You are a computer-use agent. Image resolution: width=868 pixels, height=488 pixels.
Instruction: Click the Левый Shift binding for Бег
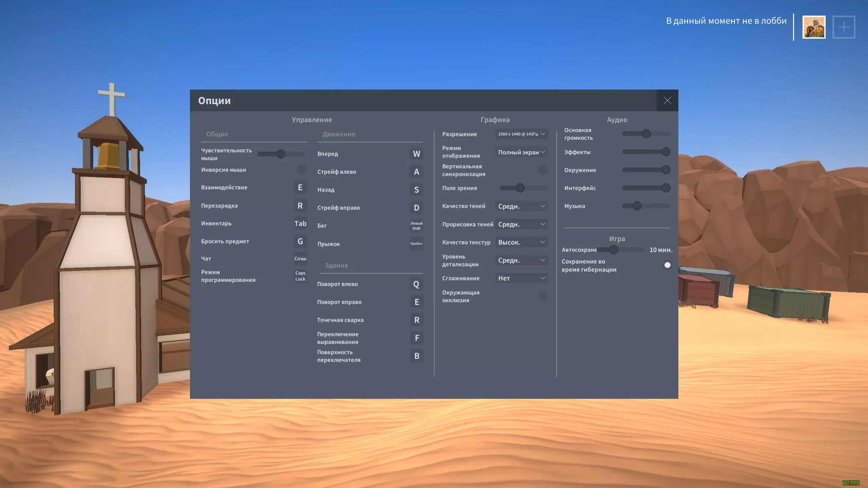click(416, 226)
